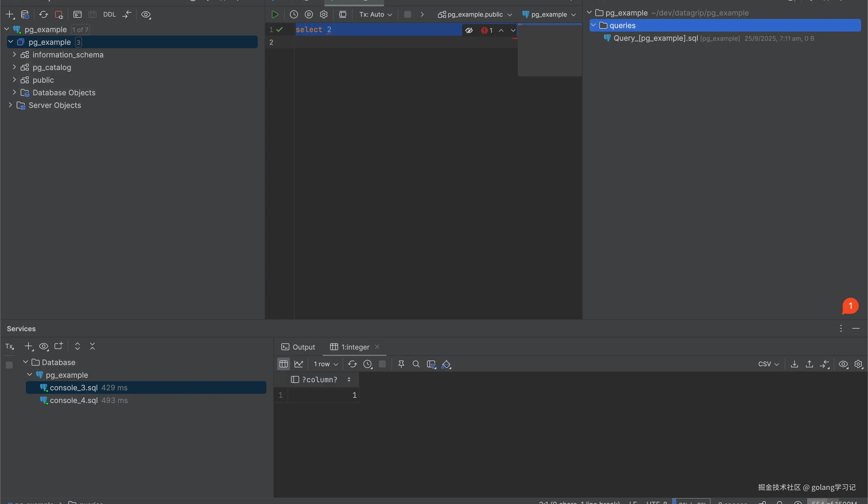Expand the public schema node
868x504 pixels.
point(14,80)
